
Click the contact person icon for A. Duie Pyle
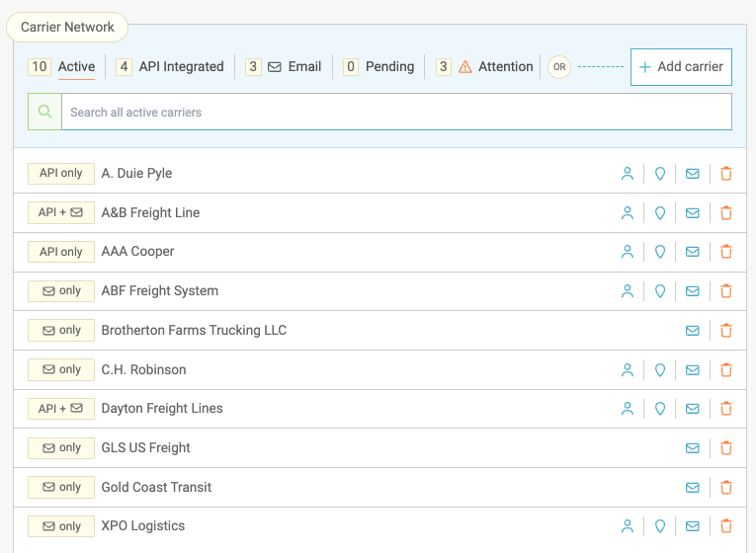627,174
